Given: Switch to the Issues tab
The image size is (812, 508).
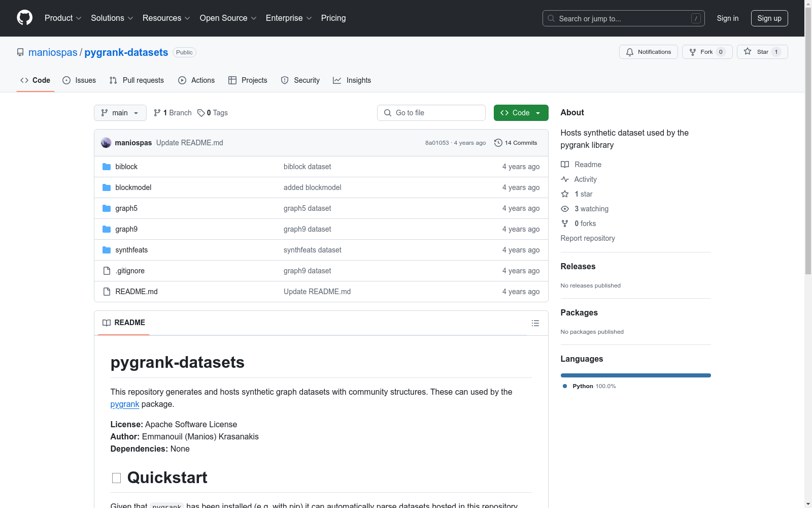Looking at the screenshot, I should click(79, 80).
